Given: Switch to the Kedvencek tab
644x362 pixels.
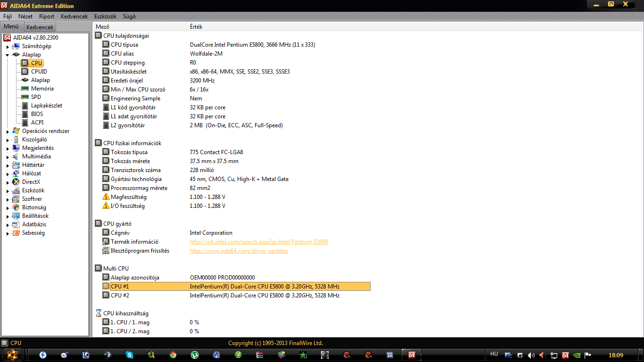Looking at the screenshot, I should [40, 27].
